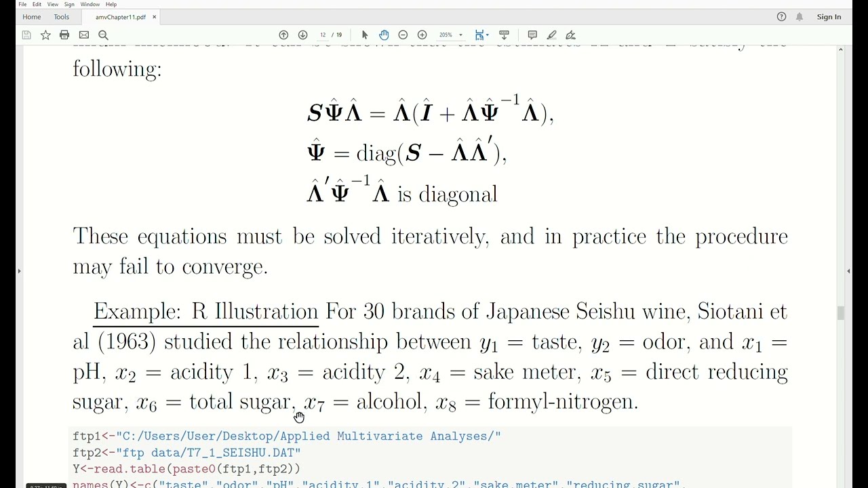
Task: Click the scrolling mode keyboard icon
Action: pyautogui.click(x=504, y=35)
